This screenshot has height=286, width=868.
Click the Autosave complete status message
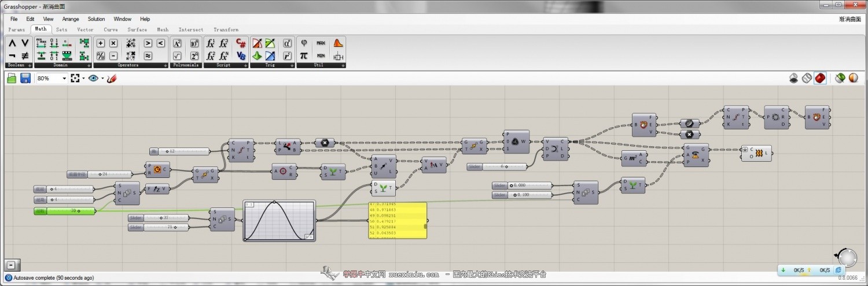[x=54, y=278]
